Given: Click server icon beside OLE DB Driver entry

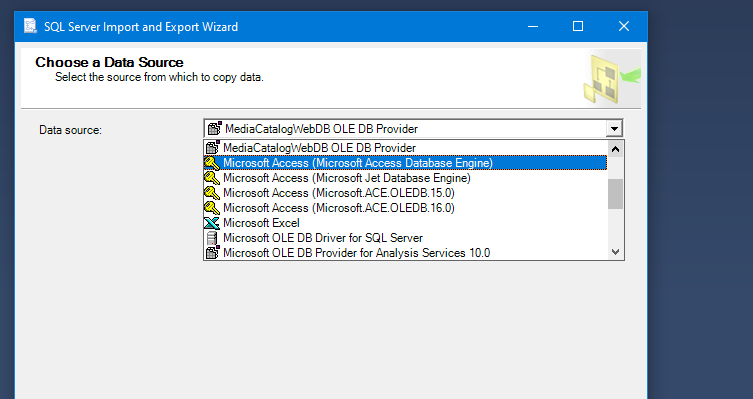Looking at the screenshot, I should click(212, 238).
